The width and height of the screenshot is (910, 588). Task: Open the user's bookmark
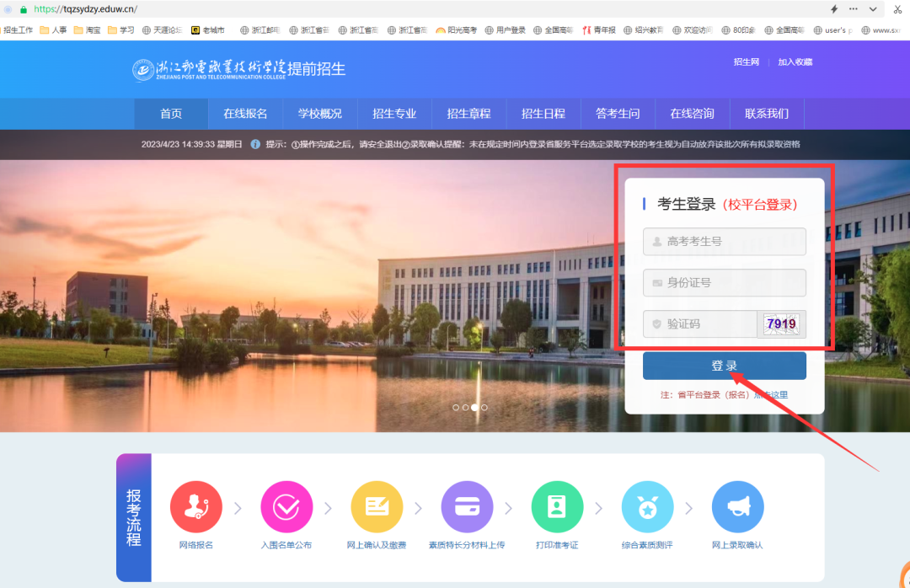click(x=832, y=30)
